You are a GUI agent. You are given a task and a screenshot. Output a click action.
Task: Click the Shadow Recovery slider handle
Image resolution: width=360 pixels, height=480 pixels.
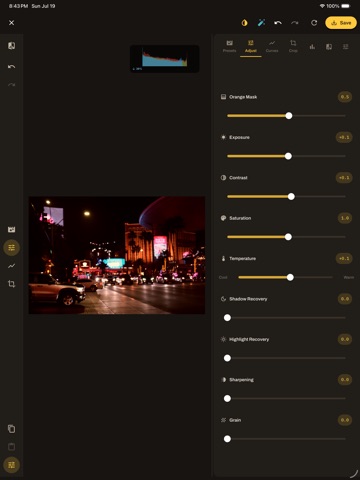227,318
